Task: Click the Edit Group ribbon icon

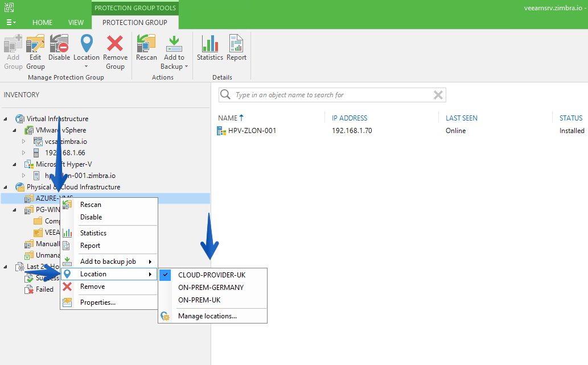Action: coord(35,43)
